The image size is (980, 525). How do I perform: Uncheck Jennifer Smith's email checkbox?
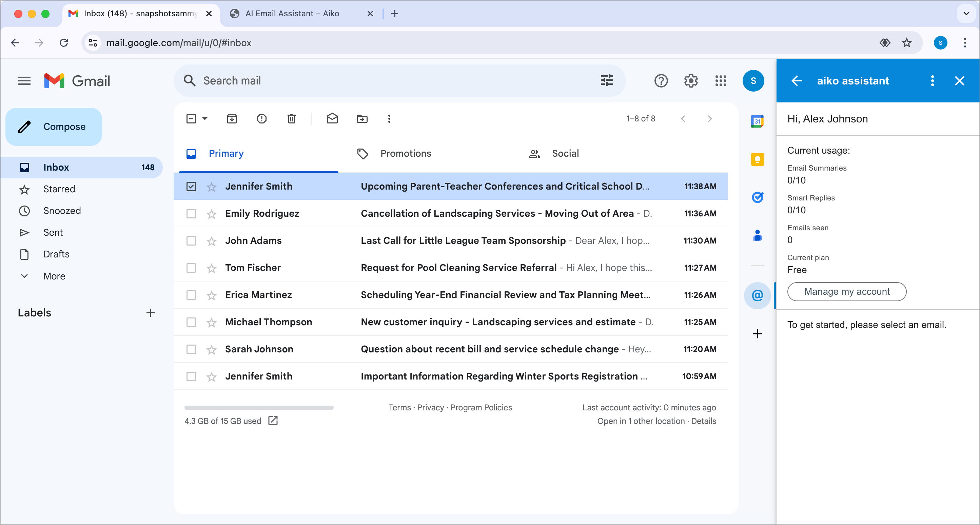click(191, 186)
